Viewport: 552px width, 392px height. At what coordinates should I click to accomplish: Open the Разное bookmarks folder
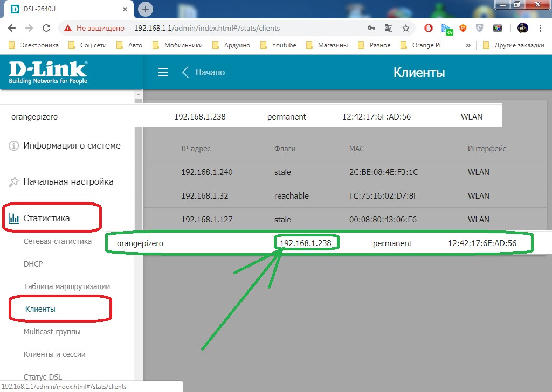374,45
